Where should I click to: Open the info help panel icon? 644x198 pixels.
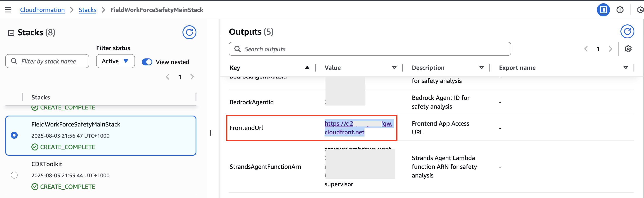(620, 10)
